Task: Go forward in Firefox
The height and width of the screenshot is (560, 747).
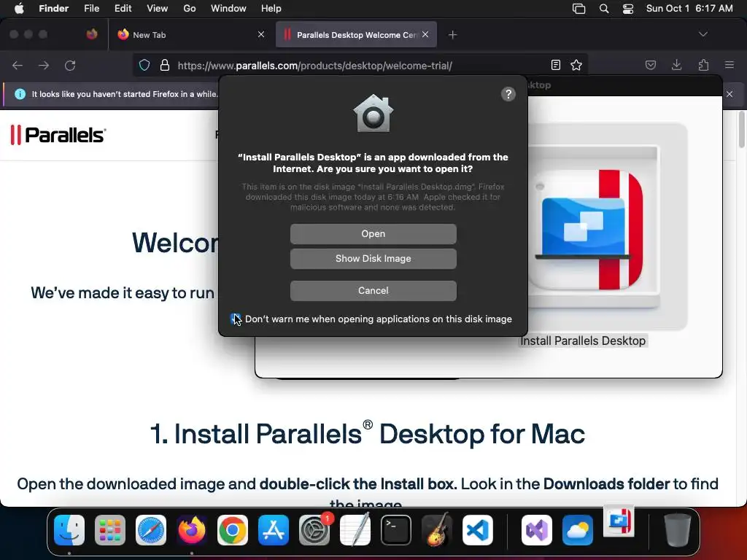Action: point(44,65)
